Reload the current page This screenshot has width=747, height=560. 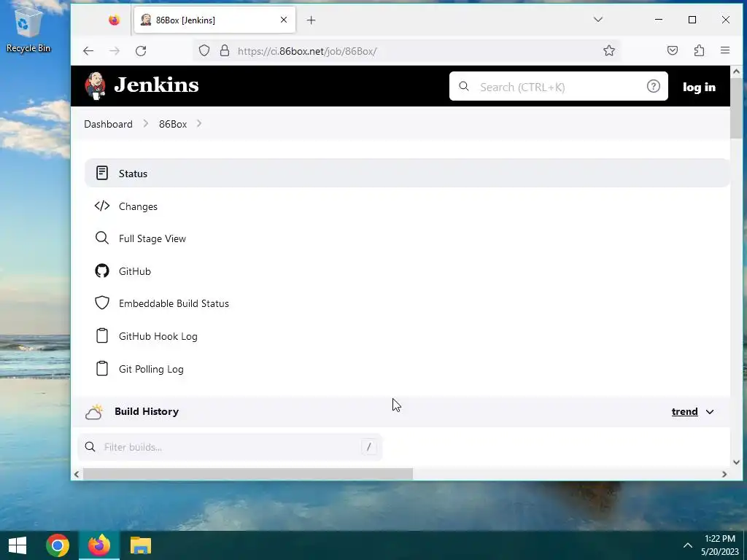(x=141, y=51)
